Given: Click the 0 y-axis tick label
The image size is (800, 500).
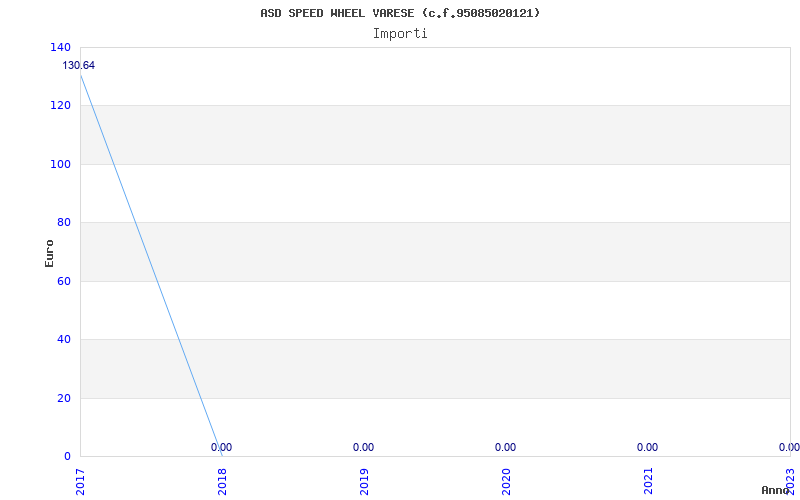Looking at the screenshot, I should (67, 456).
